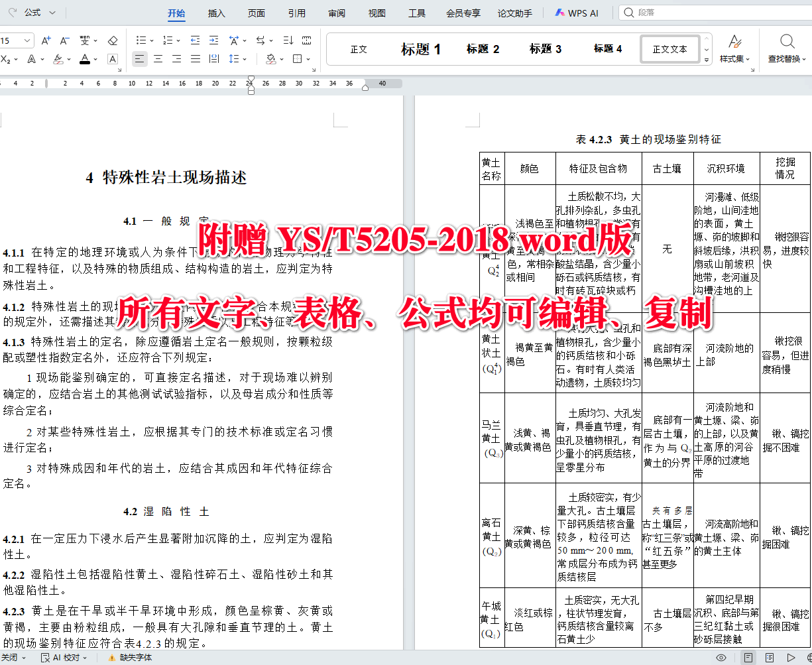Apply the 标题 1 style
The height and width of the screenshot is (665, 812).
tap(421, 49)
